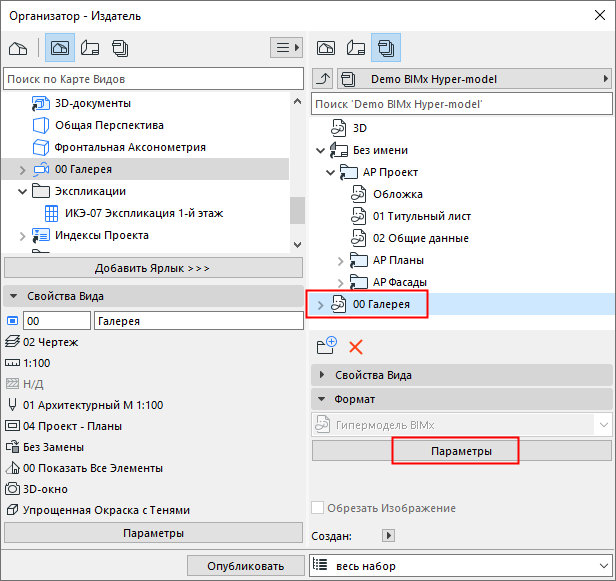Click the Поиск 'Demo BIMx Hyper-model' search field

[x=462, y=104]
